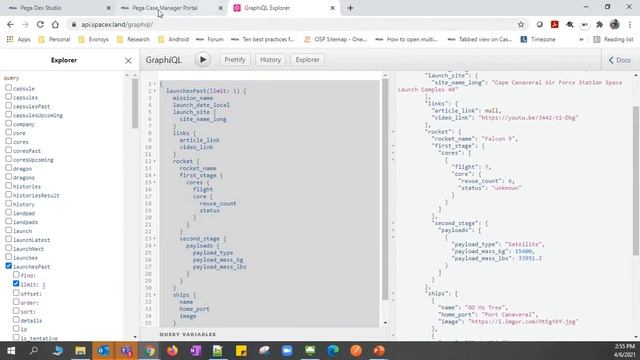The image size is (640, 360).
Task: Click the address bar URL
Action: [117, 24]
